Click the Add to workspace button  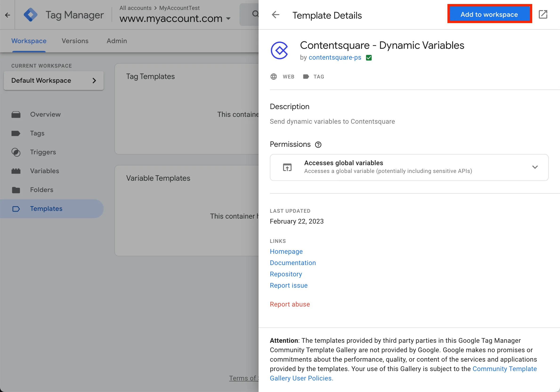click(x=489, y=14)
